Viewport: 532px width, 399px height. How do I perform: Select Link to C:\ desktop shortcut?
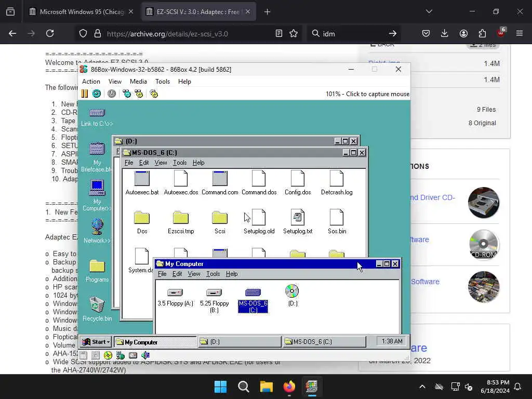click(97, 117)
